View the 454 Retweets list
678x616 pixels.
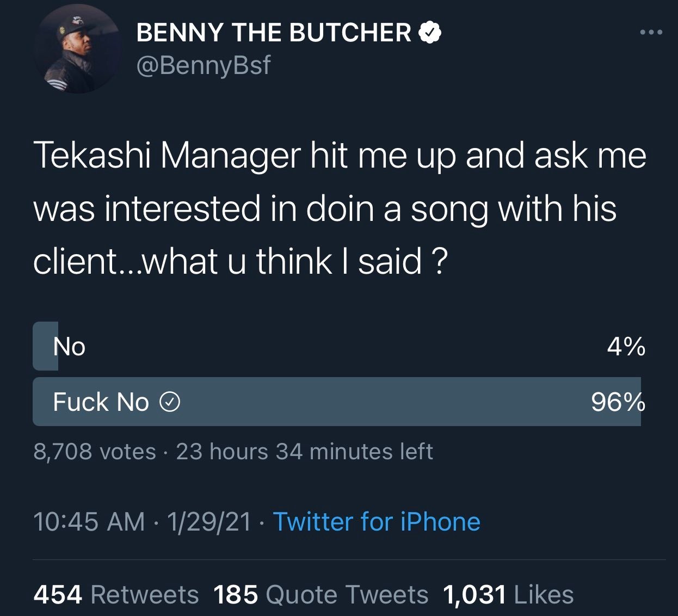pos(116,595)
